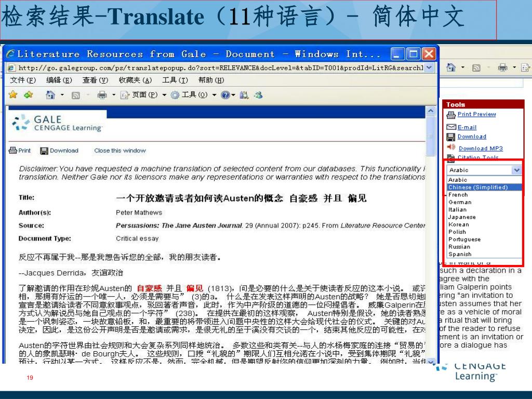Click the Citation Tools link
The height and width of the screenshot is (399, 532).
(478, 157)
